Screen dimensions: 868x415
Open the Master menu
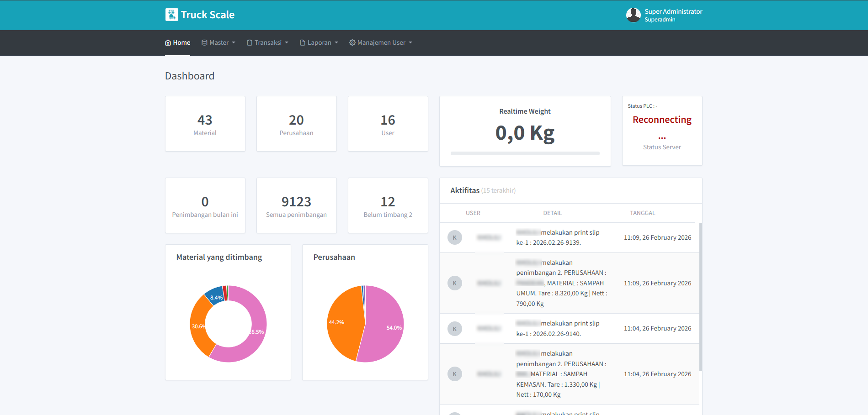(218, 42)
